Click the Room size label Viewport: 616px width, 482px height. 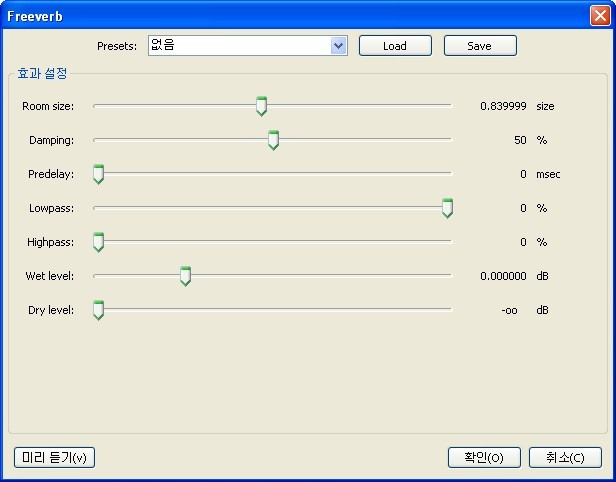click(x=48, y=106)
